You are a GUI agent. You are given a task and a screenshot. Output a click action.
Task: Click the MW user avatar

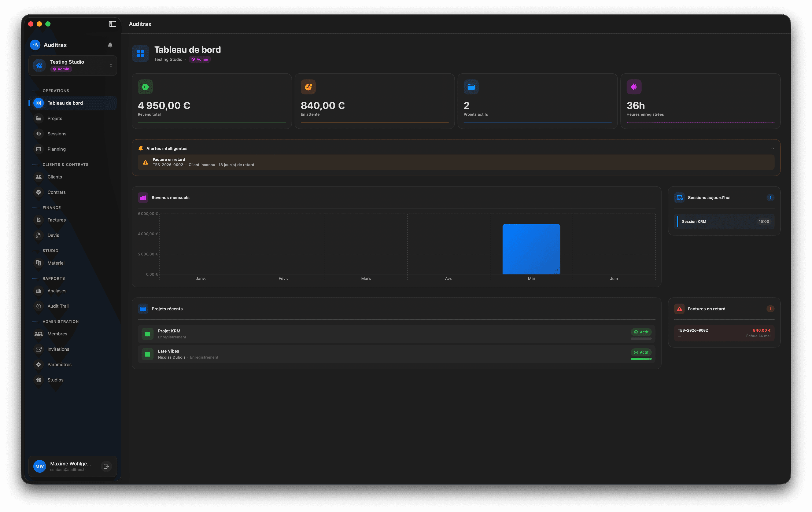(x=40, y=466)
